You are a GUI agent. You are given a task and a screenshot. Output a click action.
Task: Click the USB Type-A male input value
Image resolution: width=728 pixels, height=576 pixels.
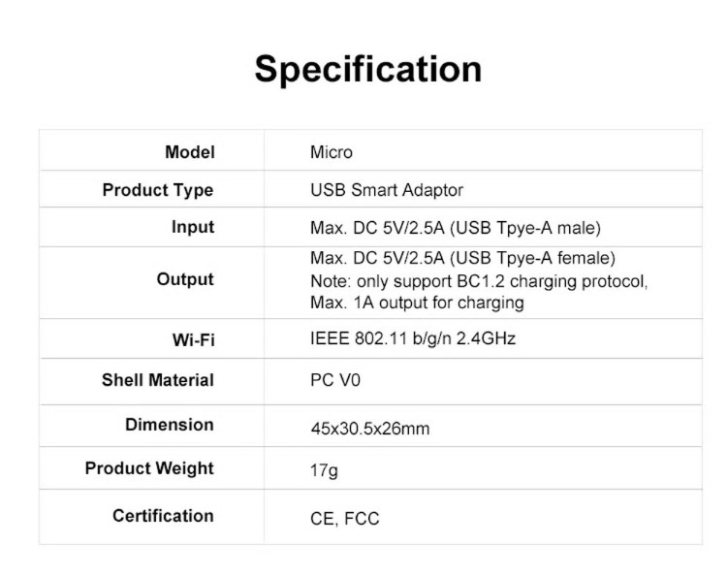click(456, 228)
